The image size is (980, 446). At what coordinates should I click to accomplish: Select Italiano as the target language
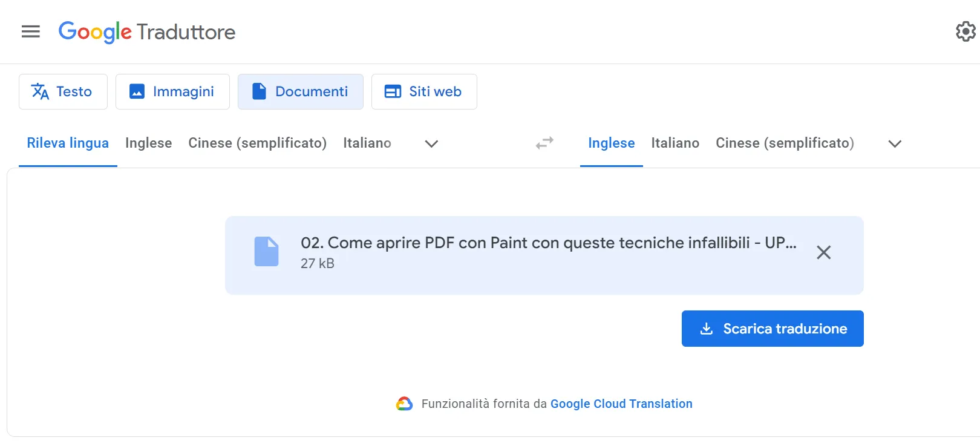tap(675, 143)
